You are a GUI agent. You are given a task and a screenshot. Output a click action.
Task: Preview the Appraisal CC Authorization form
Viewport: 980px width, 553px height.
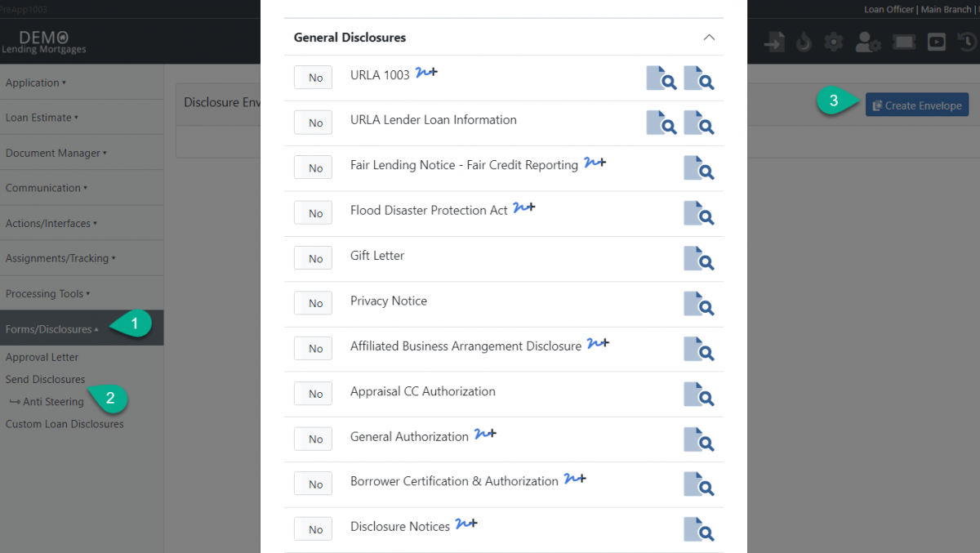click(x=698, y=395)
